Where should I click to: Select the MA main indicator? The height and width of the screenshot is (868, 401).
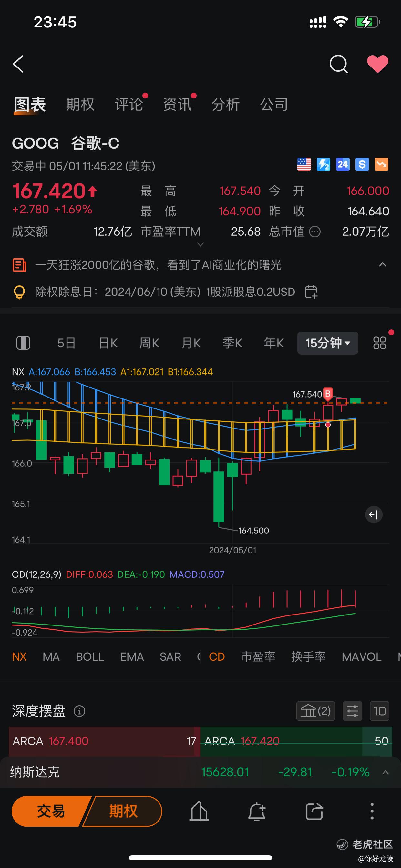[x=51, y=656]
